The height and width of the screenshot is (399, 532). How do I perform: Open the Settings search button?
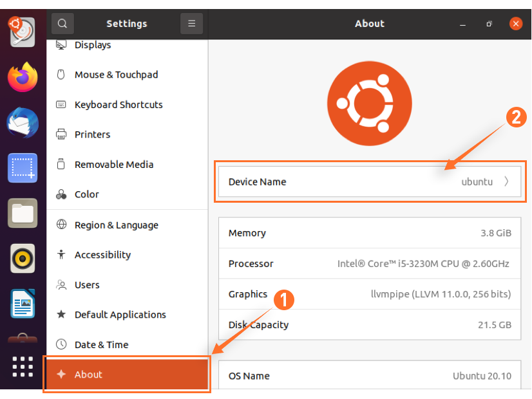[62, 23]
